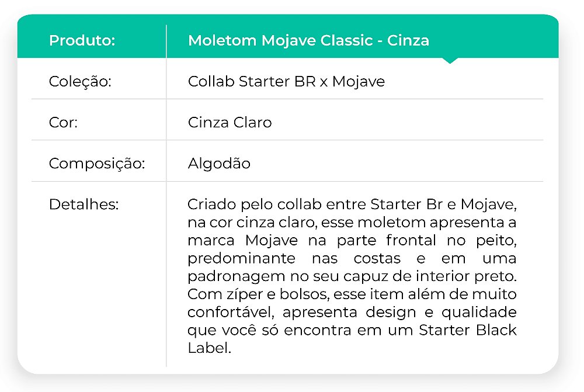Click the "Cinza Claro" color value

[230, 123]
